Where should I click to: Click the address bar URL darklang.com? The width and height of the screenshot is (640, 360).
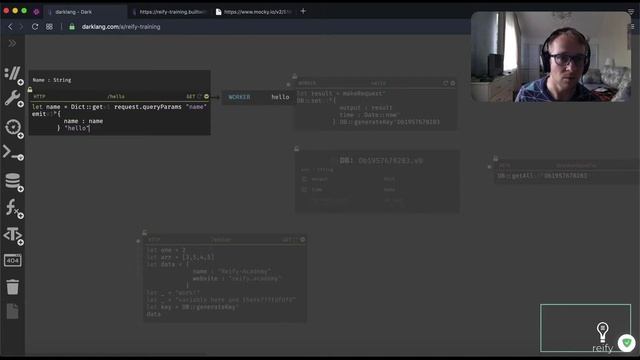tap(121, 27)
